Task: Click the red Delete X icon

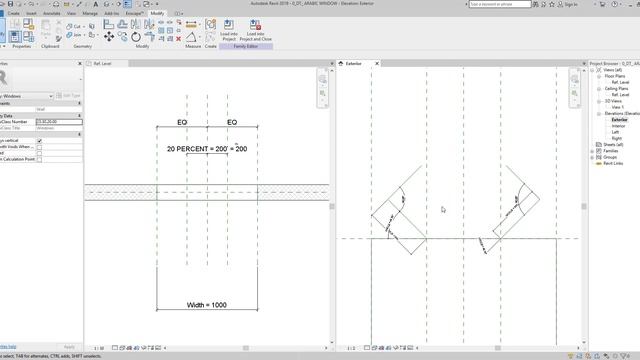Action: tap(178, 39)
